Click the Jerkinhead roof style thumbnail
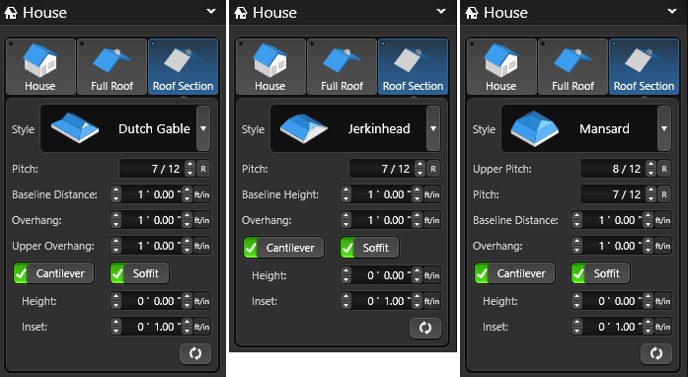 [x=304, y=128]
